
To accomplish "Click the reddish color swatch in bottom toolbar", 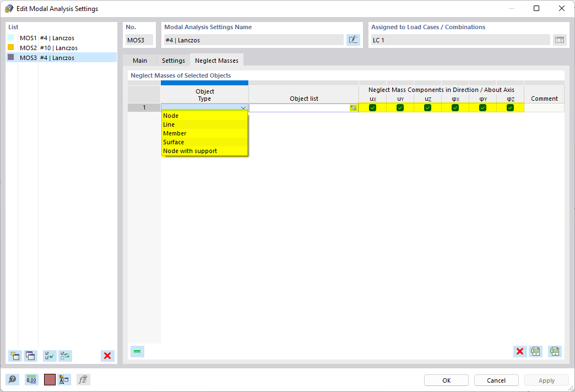I will (x=50, y=379).
